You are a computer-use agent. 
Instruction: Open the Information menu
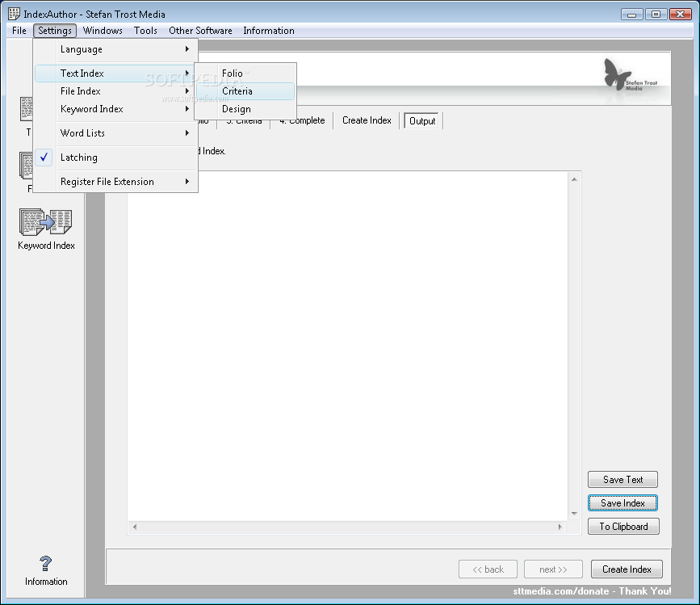coord(269,31)
